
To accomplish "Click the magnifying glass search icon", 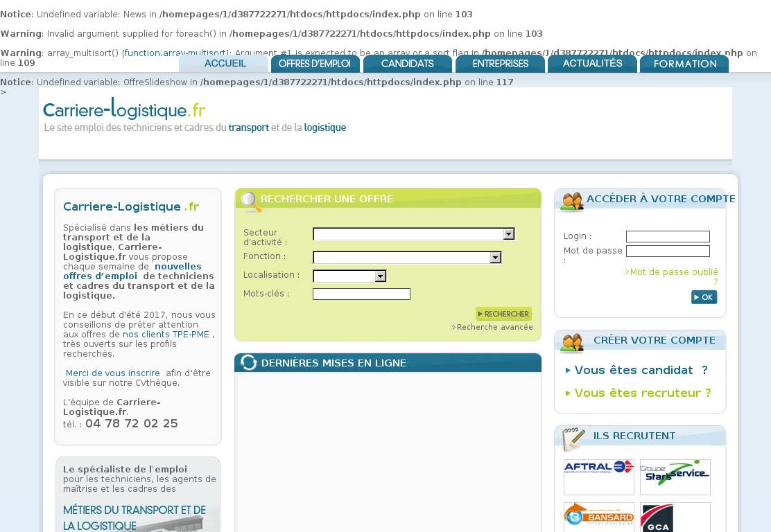I will click(250, 201).
